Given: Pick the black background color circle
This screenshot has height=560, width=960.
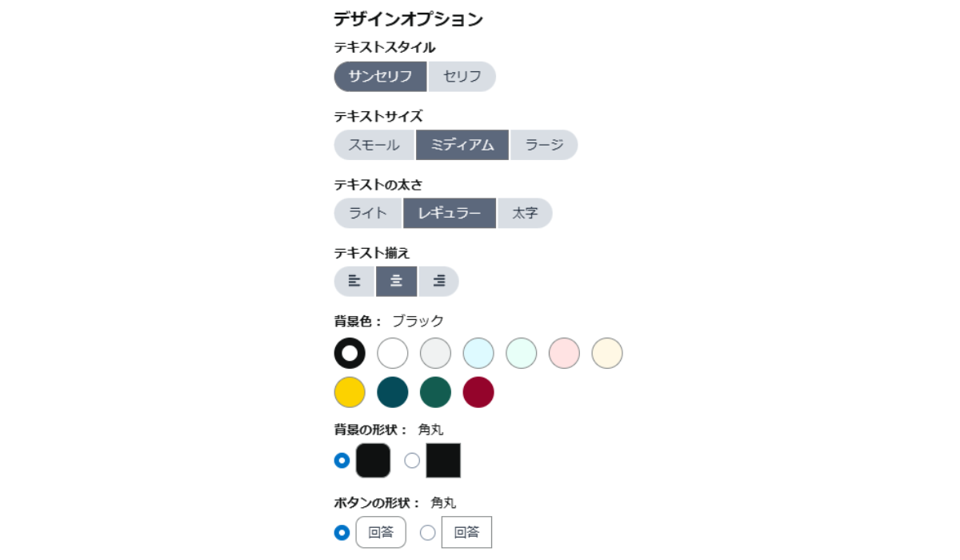Looking at the screenshot, I should [x=350, y=353].
